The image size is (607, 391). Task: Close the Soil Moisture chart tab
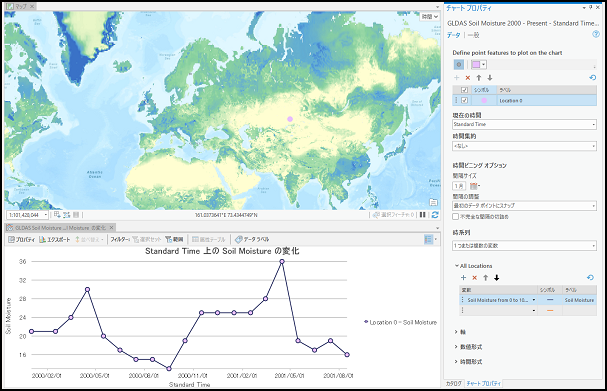point(111,228)
